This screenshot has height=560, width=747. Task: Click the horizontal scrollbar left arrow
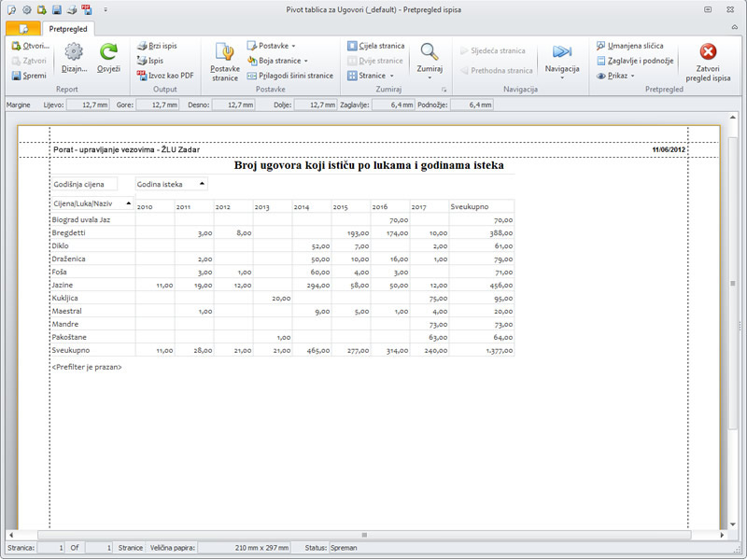click(11, 535)
